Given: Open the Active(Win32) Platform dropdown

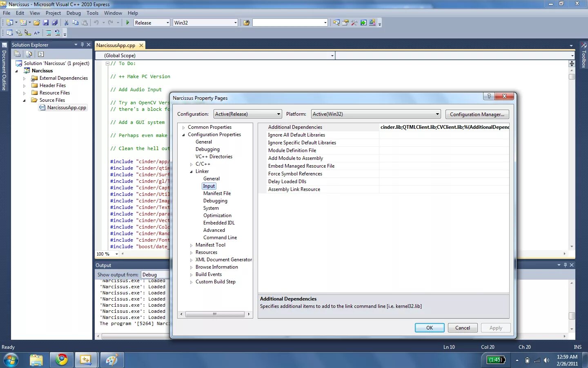Looking at the screenshot, I should point(376,114).
